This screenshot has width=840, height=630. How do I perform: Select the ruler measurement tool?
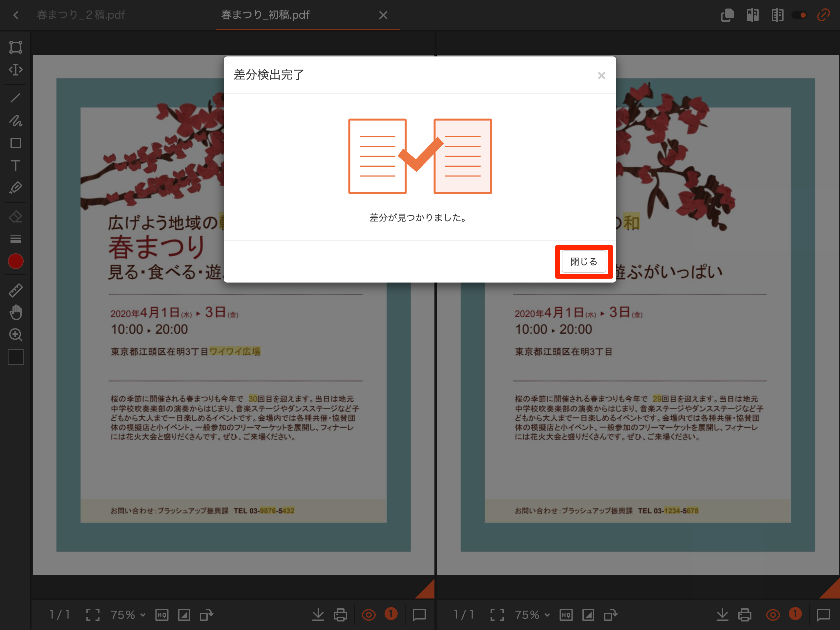pos(15,290)
